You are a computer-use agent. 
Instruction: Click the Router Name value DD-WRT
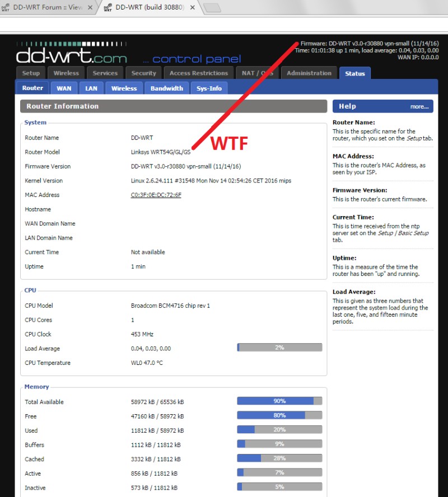[142, 138]
